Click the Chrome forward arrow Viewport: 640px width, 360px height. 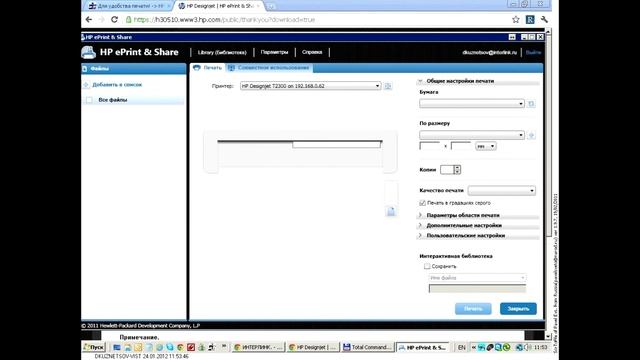[x=101, y=20]
